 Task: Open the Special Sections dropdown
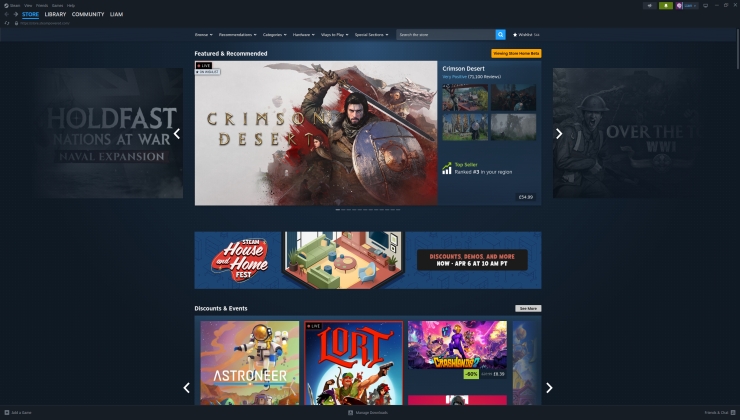tap(371, 34)
